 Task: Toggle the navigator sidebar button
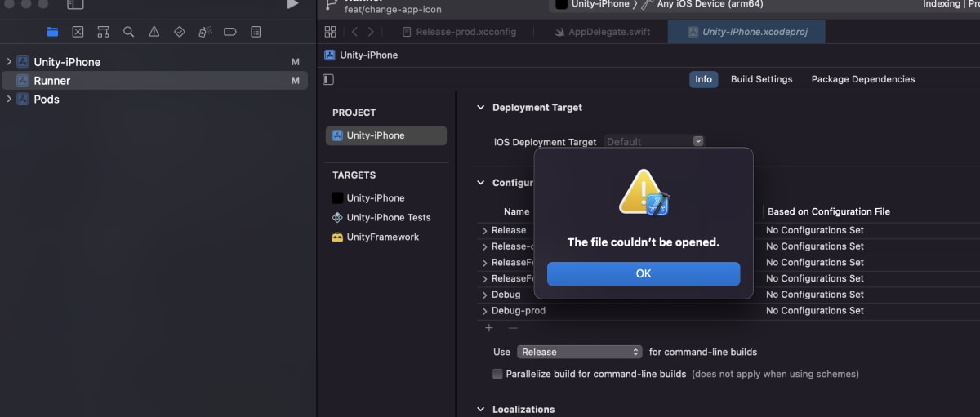click(x=75, y=4)
